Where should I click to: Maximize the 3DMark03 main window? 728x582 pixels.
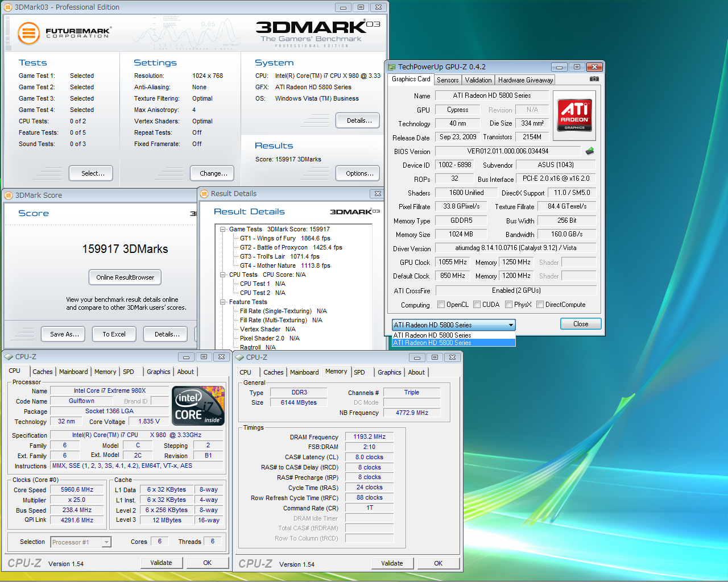pos(361,7)
